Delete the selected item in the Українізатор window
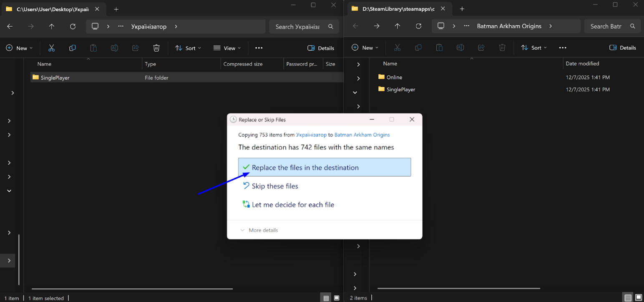 coord(156,48)
